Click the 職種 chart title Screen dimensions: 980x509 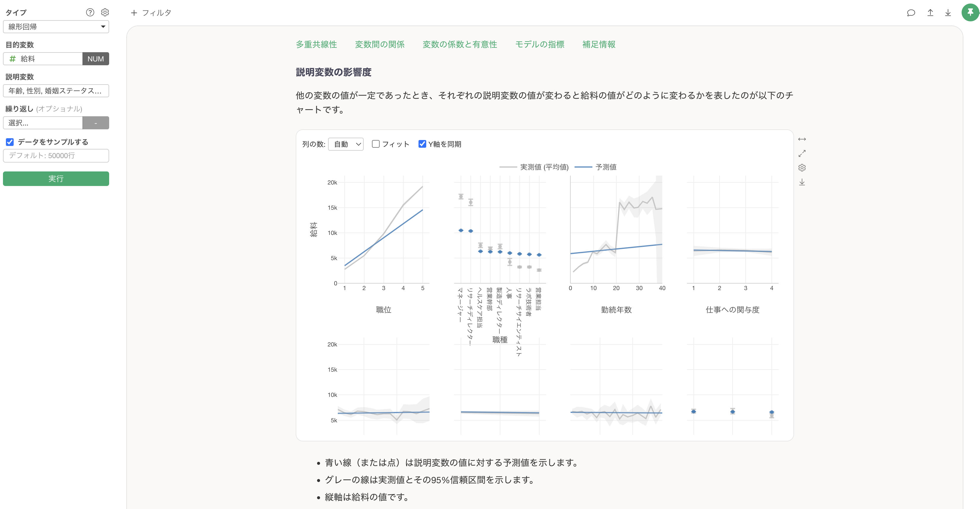click(500, 340)
